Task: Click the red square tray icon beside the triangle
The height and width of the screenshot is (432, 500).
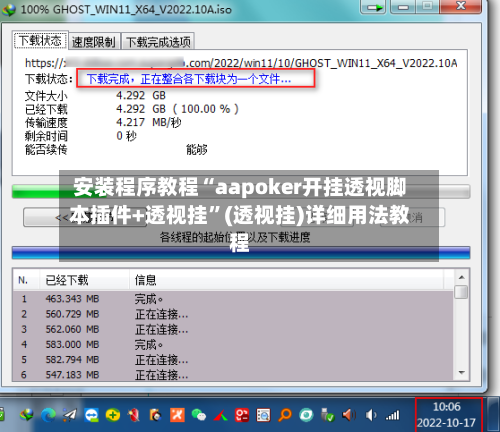Action: coord(242,415)
